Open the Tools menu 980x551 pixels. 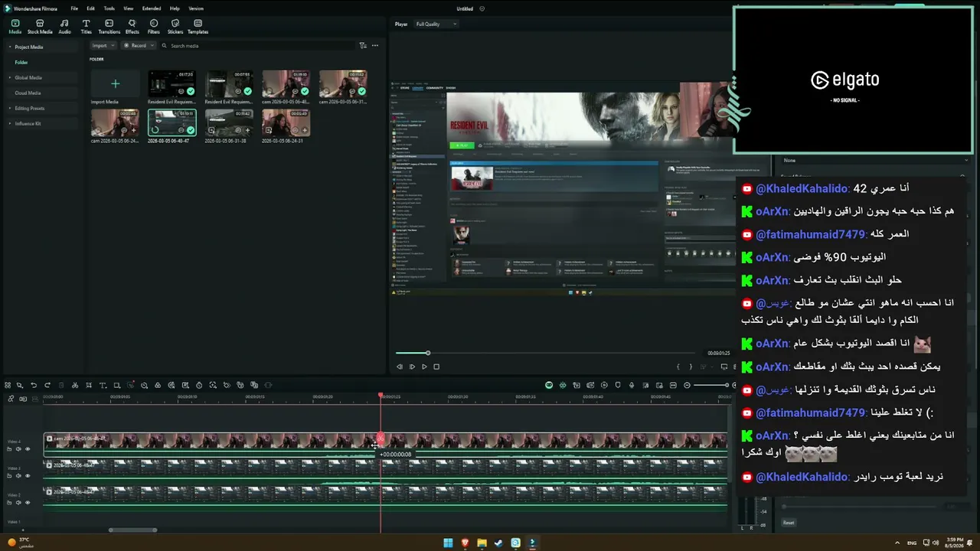(x=109, y=8)
